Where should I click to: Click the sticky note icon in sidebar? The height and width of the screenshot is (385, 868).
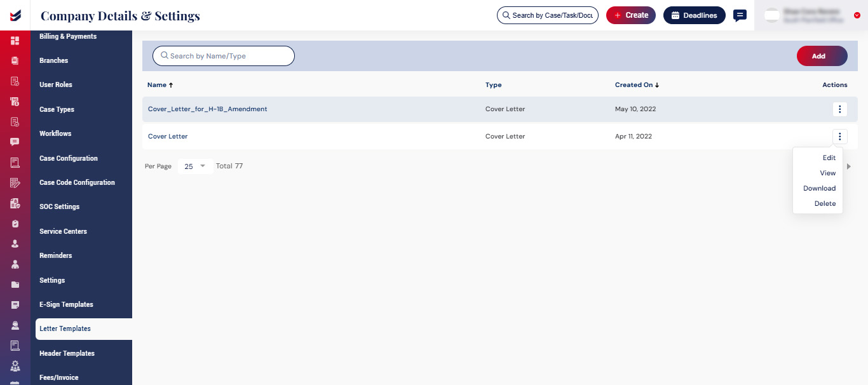point(15,305)
